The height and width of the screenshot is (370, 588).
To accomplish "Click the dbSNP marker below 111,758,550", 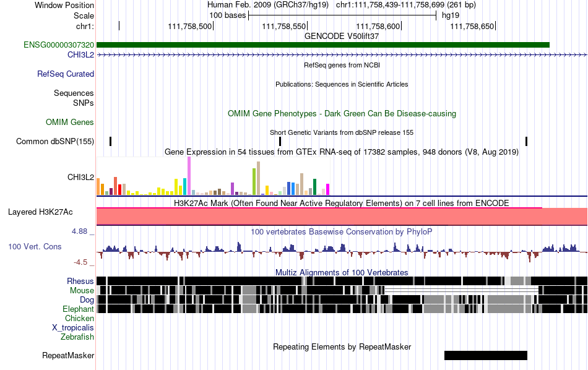I will (280, 141).
